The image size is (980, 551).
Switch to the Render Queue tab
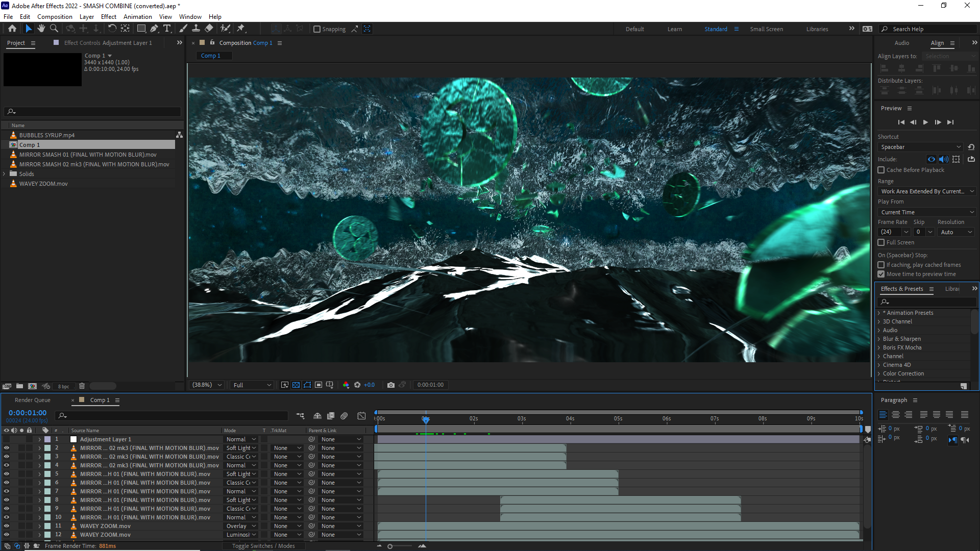click(33, 400)
